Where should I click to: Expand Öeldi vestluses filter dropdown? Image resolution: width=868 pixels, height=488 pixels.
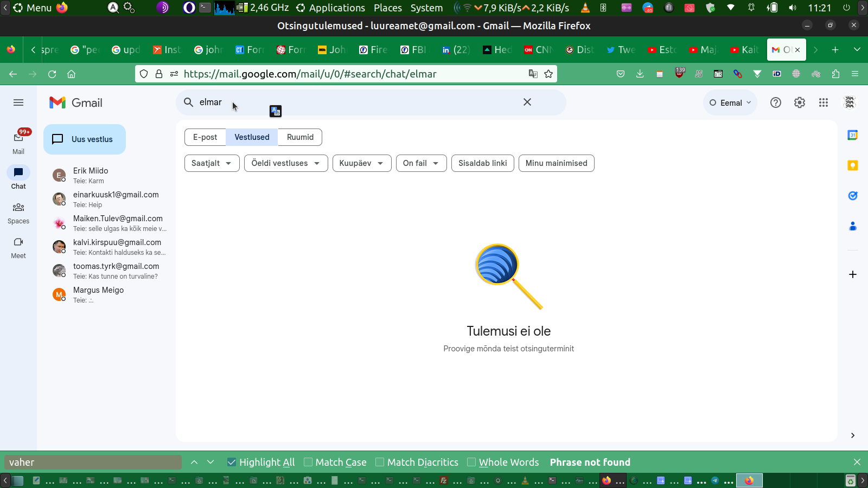pyautogui.click(x=286, y=163)
